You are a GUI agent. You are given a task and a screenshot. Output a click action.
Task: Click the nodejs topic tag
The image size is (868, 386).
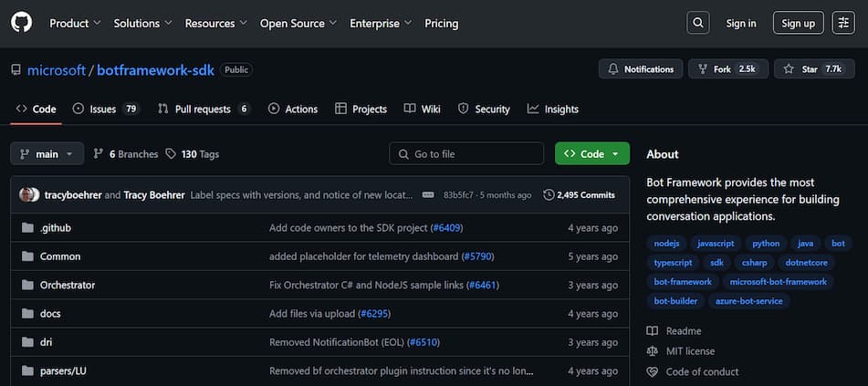[x=666, y=244]
